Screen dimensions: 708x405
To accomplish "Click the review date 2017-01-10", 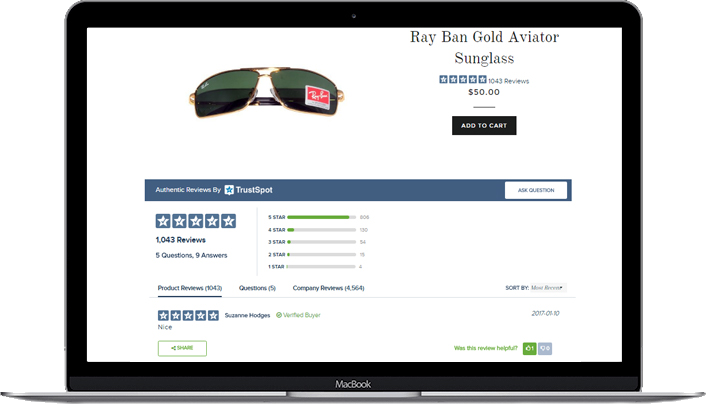I will point(545,313).
